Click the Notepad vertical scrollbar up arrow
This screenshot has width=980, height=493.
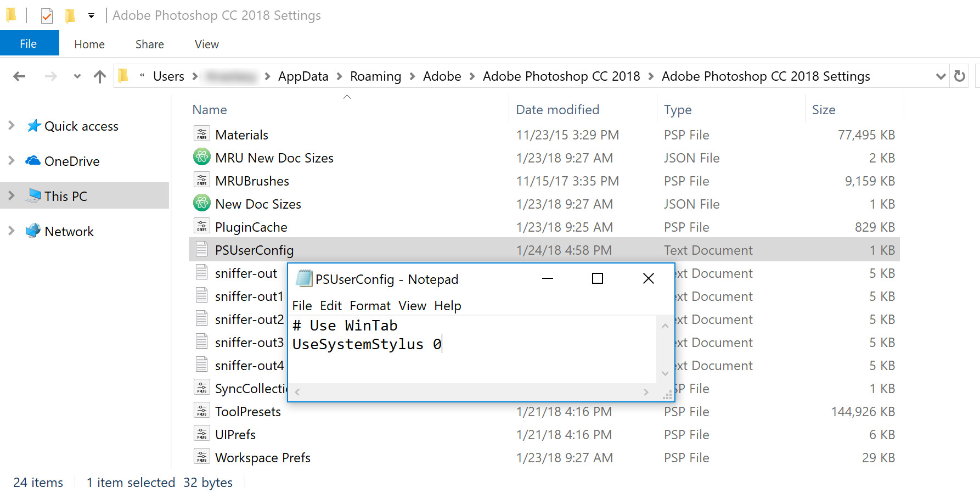[664, 326]
